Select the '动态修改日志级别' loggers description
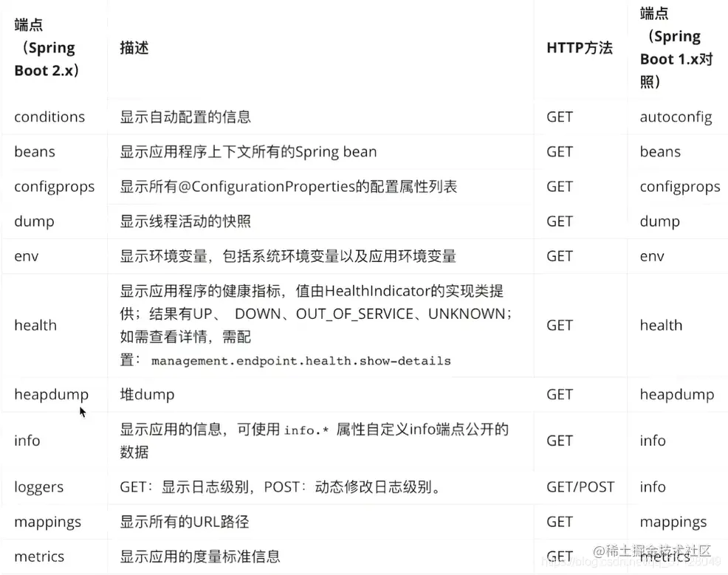The image size is (728, 575). [x=374, y=487]
